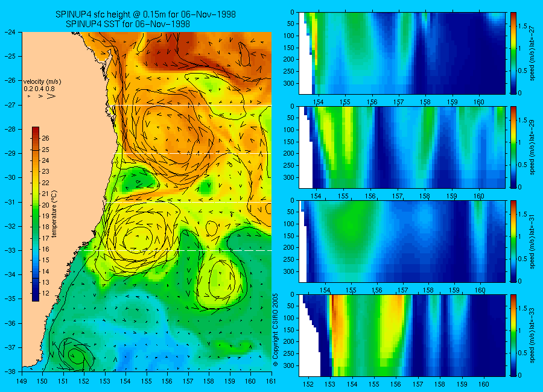The image size is (543, 392).
Task: Click the "speed (m/s) lat=-33" label
Action: point(532,335)
